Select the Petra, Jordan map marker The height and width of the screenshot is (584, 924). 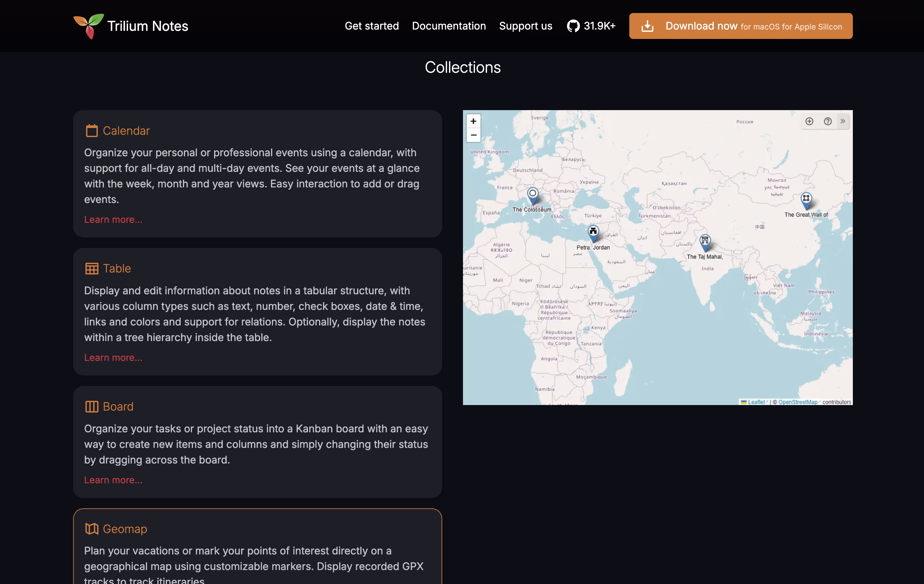tap(593, 233)
